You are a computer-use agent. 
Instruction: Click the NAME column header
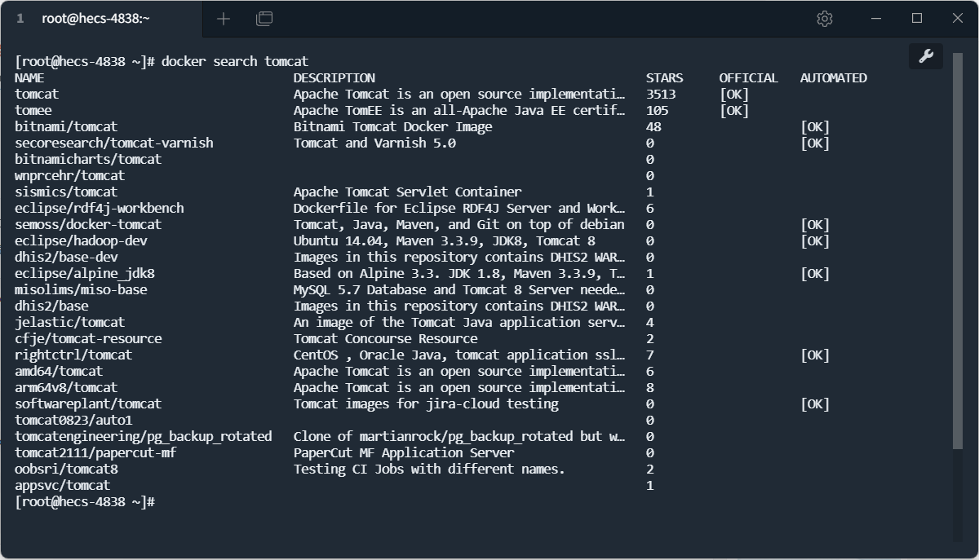29,78
